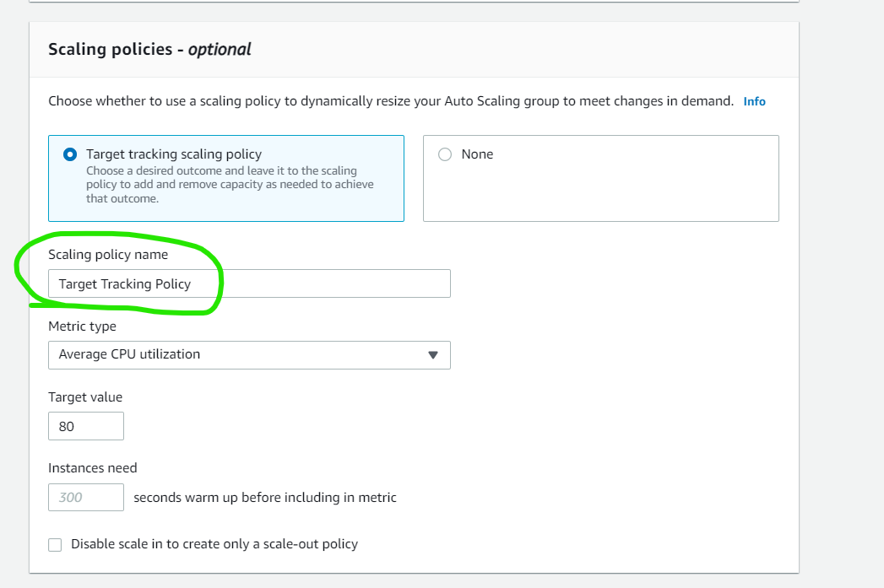Click the None option card

tap(600, 178)
